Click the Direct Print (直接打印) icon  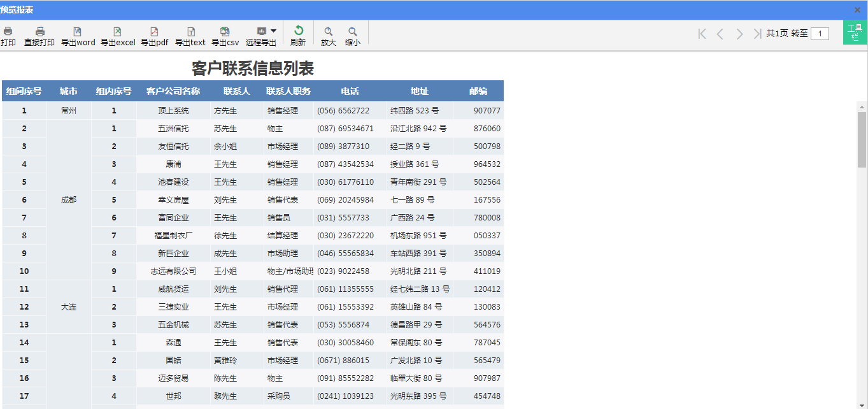tap(39, 32)
